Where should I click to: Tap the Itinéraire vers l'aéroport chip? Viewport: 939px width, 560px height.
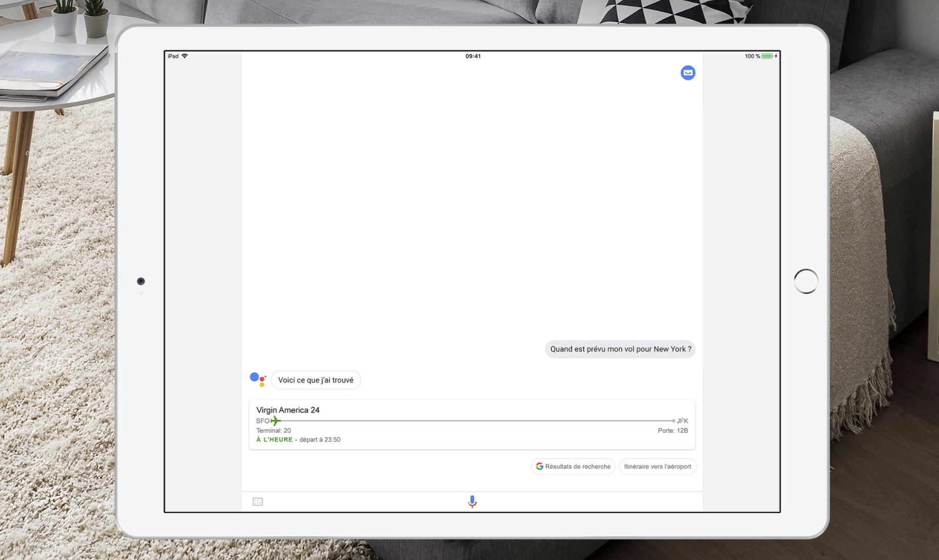tap(658, 466)
